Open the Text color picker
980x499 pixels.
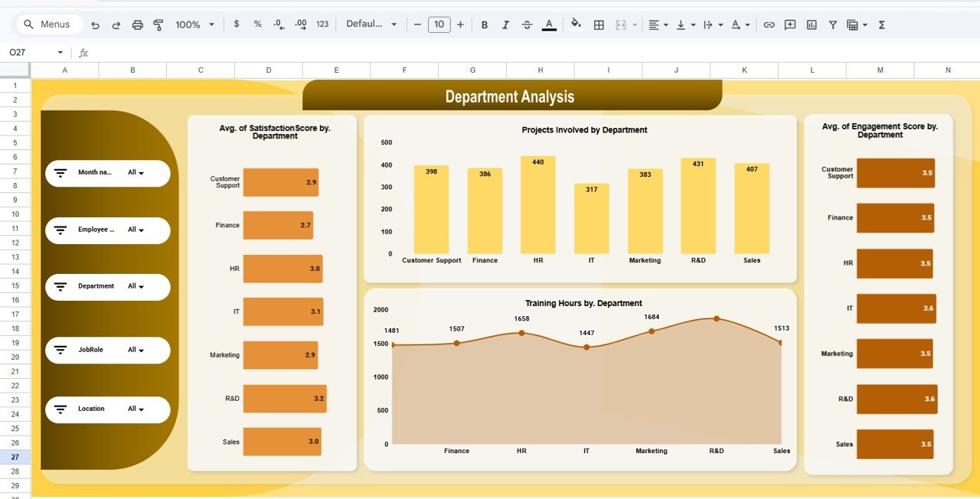[549, 24]
